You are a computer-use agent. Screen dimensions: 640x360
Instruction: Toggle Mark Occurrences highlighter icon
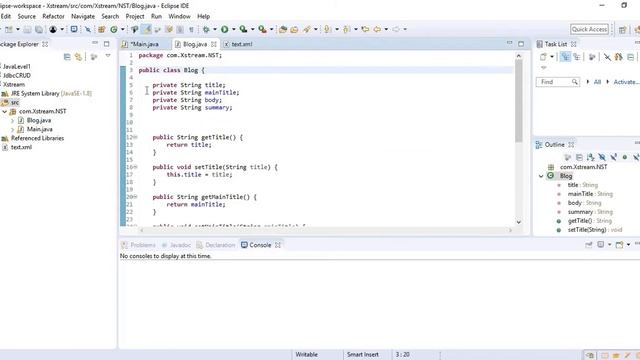click(x=146, y=29)
